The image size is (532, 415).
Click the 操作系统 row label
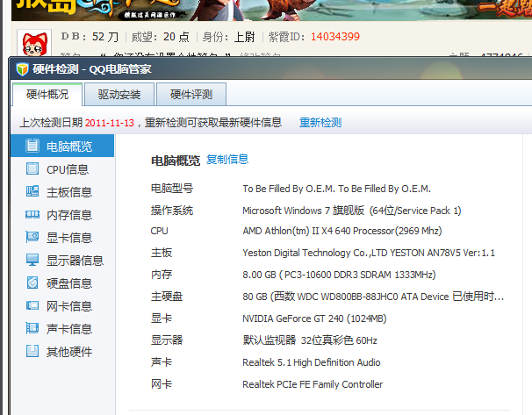(172, 211)
